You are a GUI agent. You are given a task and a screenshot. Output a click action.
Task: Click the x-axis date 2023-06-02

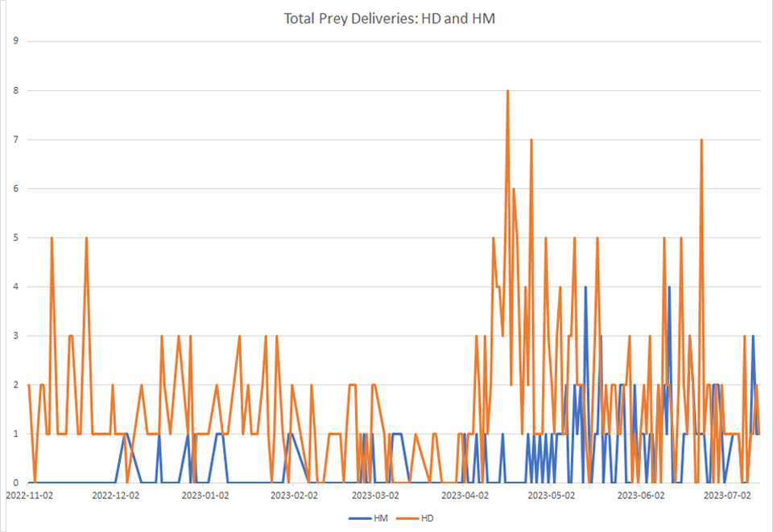(x=641, y=495)
